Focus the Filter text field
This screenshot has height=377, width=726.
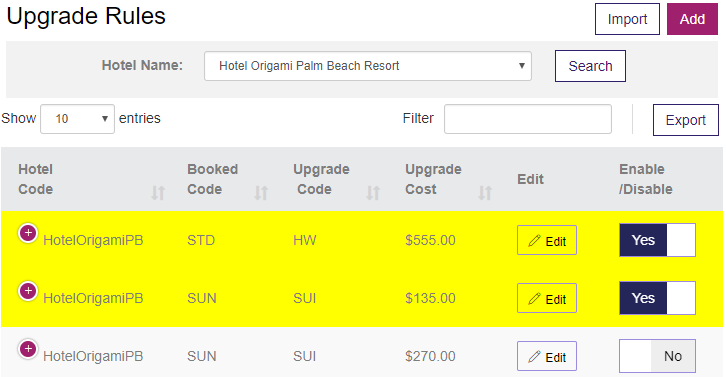pyautogui.click(x=528, y=119)
